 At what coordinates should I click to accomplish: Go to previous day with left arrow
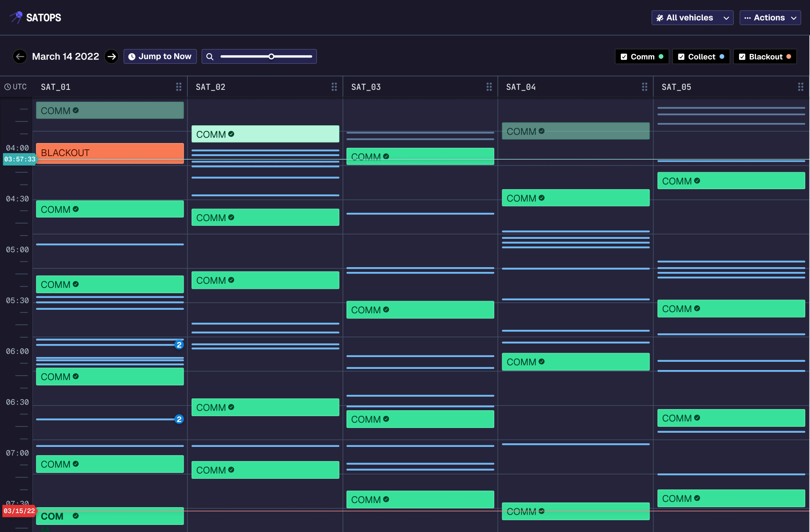20,56
